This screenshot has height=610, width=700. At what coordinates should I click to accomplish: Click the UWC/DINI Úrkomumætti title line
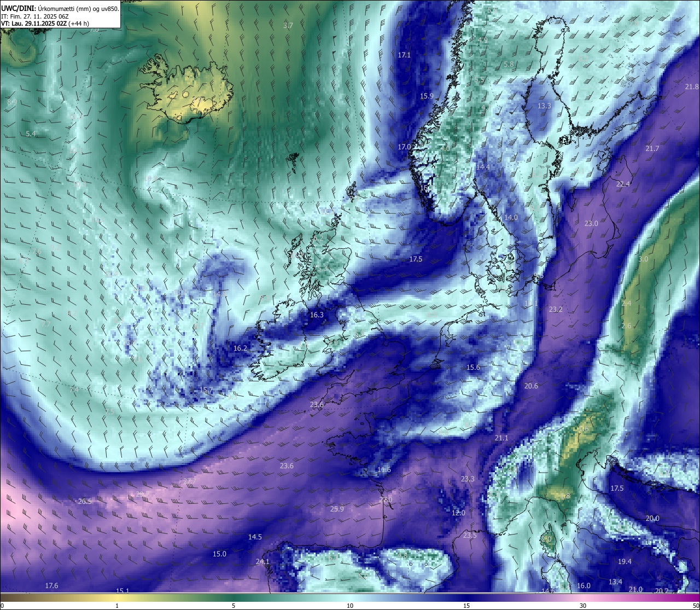[60, 8]
